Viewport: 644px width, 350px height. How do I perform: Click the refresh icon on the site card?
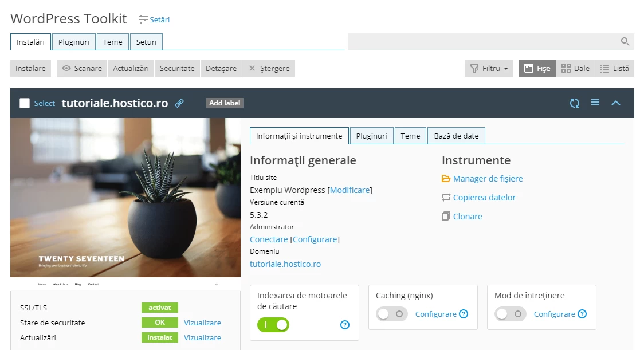tap(574, 103)
